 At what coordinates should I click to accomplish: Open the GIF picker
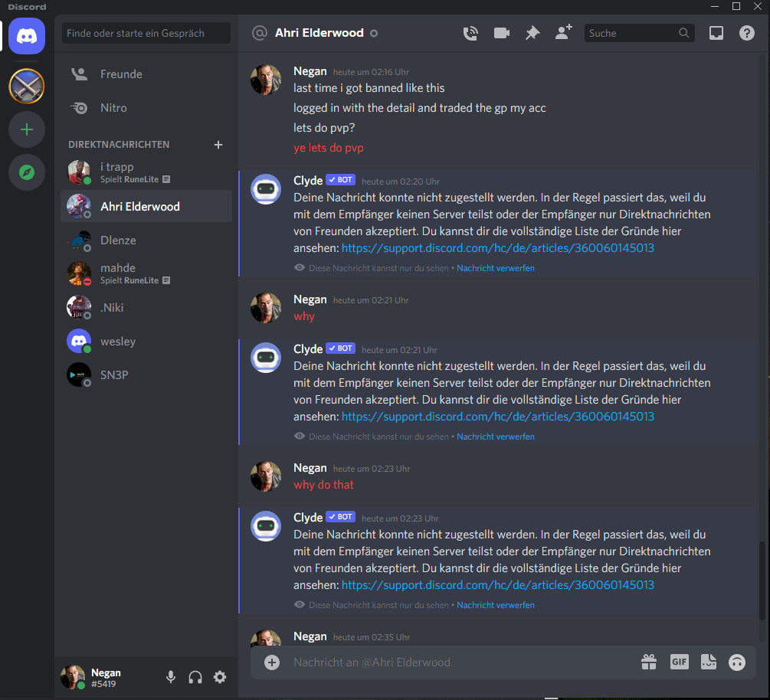point(679,662)
